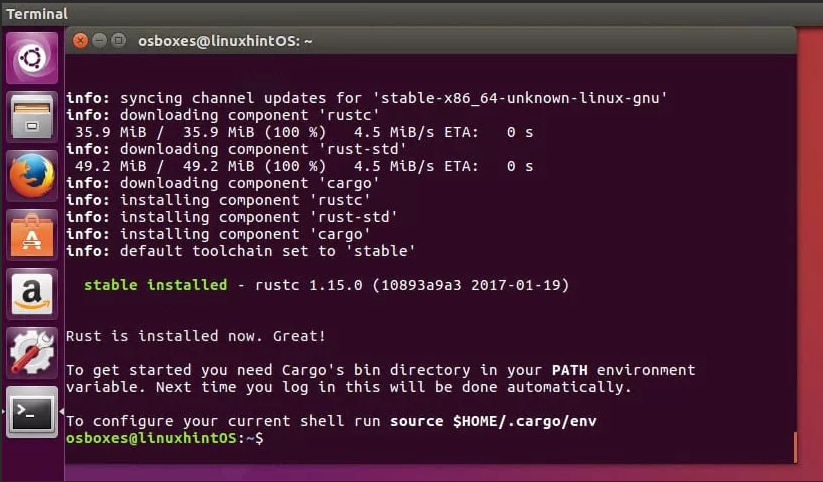This screenshot has height=482, width=823.
Task: Click the 'stable-x86_64-unknown-linux-gnu' channel text
Action: point(523,98)
